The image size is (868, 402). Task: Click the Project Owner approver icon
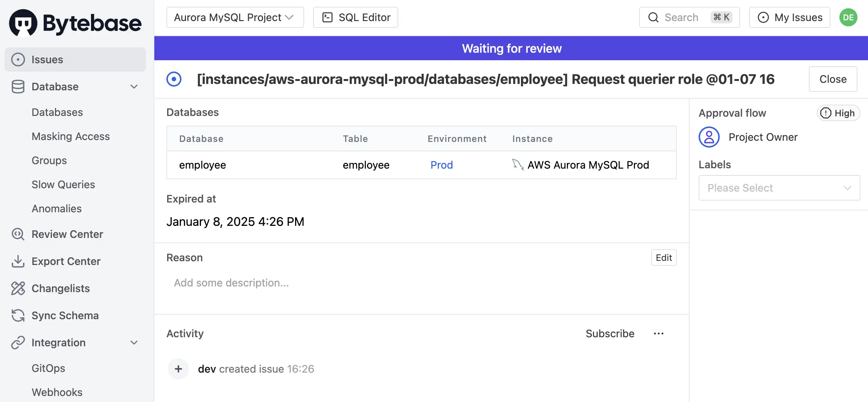coord(709,137)
